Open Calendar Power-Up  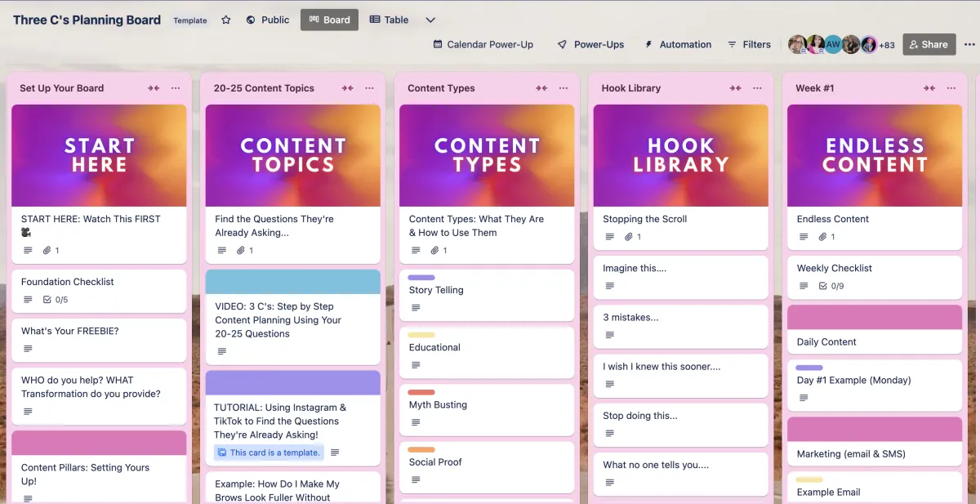click(x=483, y=45)
